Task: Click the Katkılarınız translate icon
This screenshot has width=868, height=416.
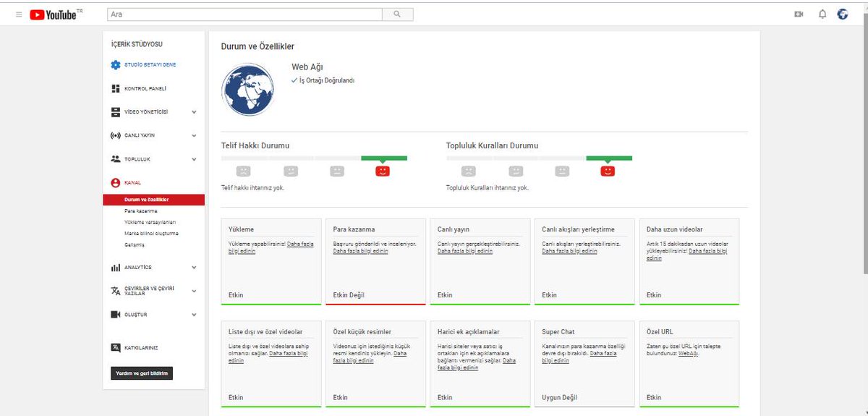Action: pos(116,347)
